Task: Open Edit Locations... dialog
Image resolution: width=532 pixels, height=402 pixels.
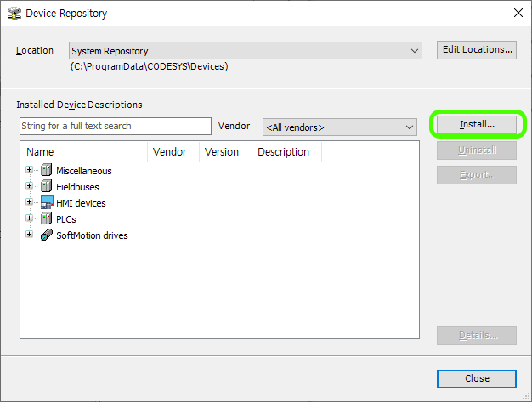Action: 477,50
